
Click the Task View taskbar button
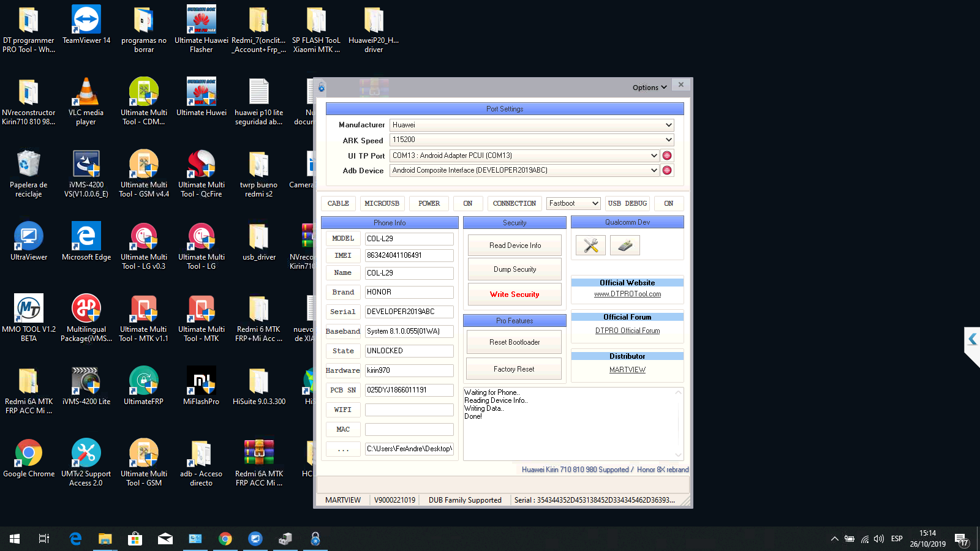point(44,539)
